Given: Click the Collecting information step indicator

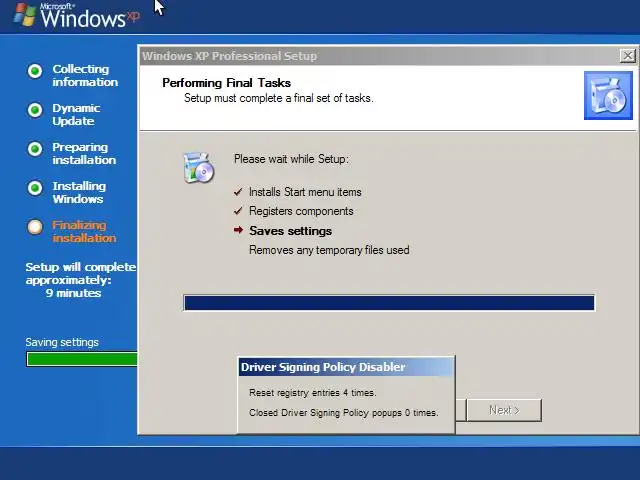Looking at the screenshot, I should tap(35, 71).
